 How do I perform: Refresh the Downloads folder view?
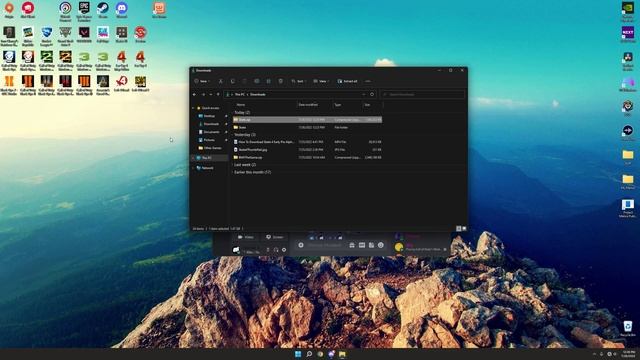[x=372, y=94]
